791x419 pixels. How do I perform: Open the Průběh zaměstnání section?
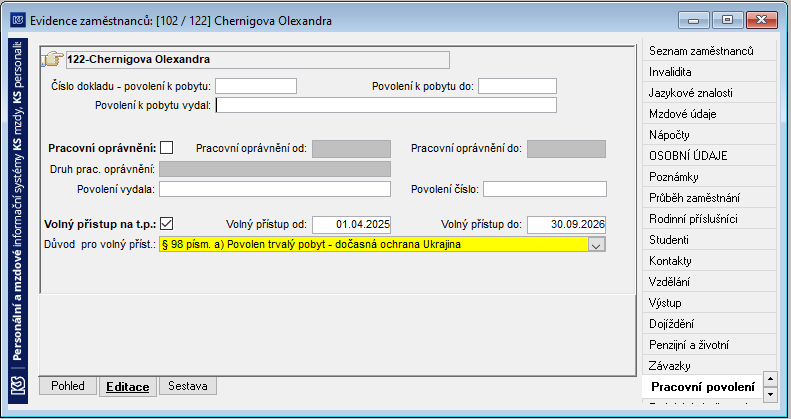(709, 198)
